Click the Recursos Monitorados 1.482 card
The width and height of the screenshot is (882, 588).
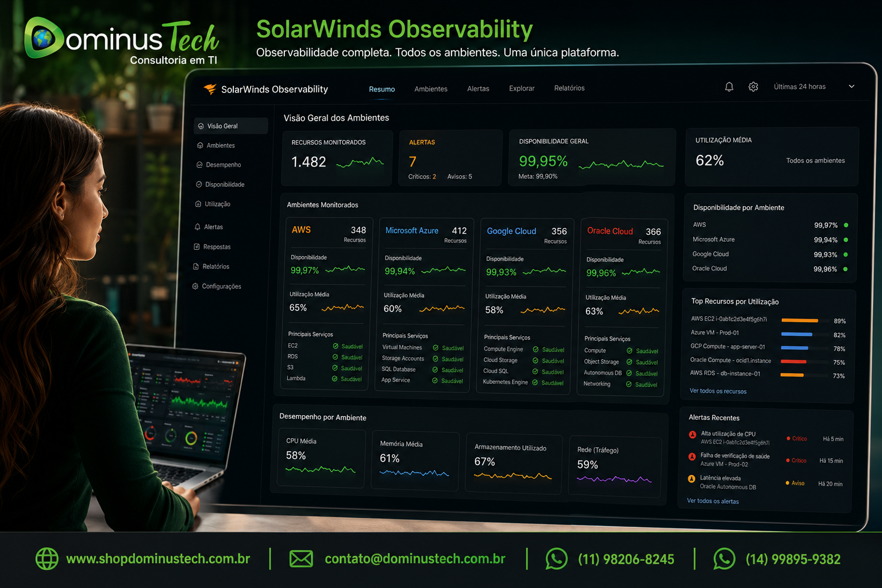tap(337, 158)
